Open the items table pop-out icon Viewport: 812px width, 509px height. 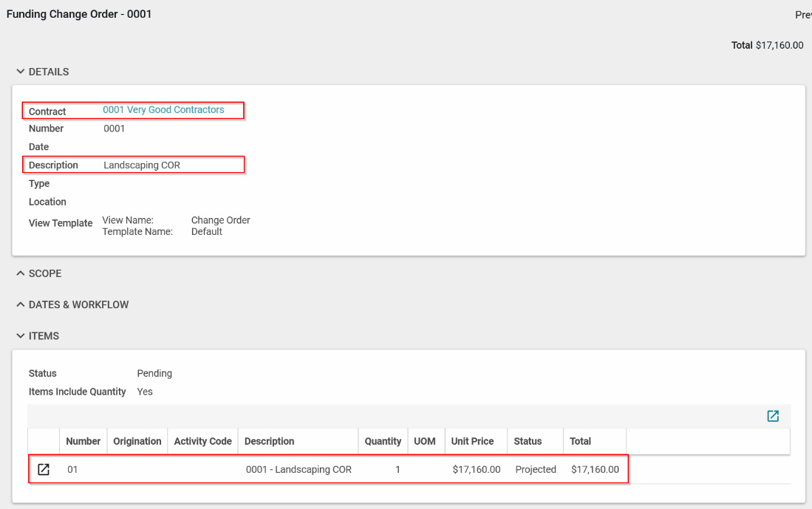click(773, 416)
